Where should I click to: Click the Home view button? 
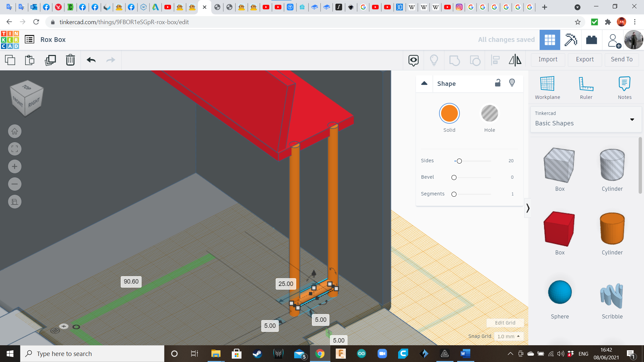tap(15, 131)
